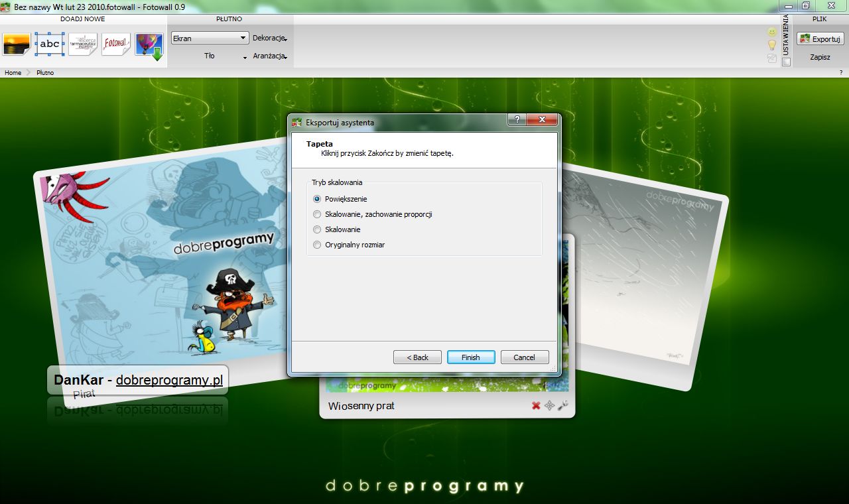Add the Fotowall canvas item

pos(116,44)
